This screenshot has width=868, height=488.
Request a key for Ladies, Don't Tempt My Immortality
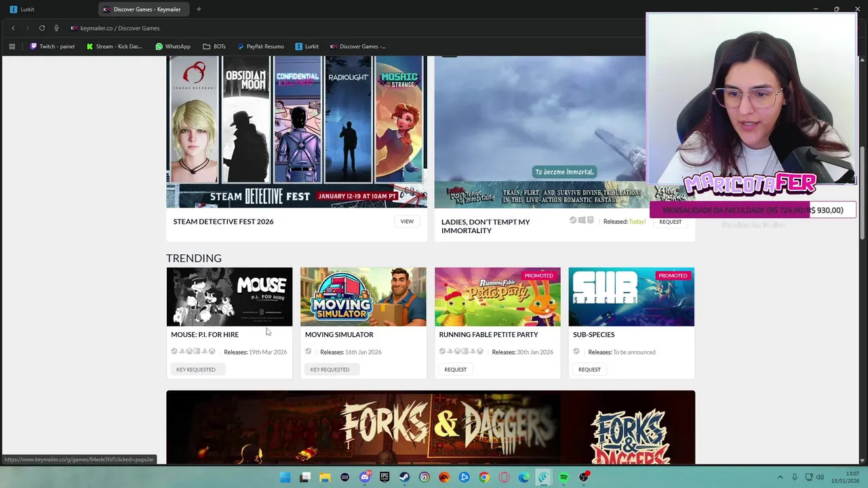(x=670, y=222)
